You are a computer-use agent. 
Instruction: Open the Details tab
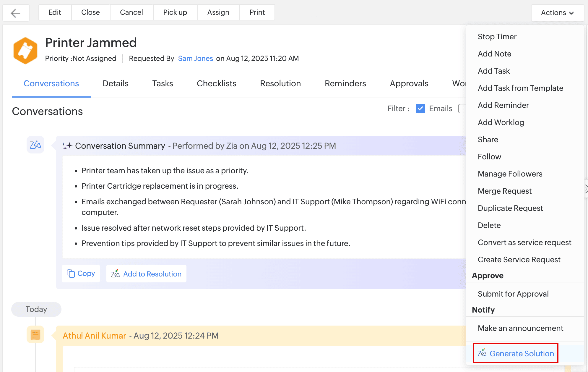[115, 83]
